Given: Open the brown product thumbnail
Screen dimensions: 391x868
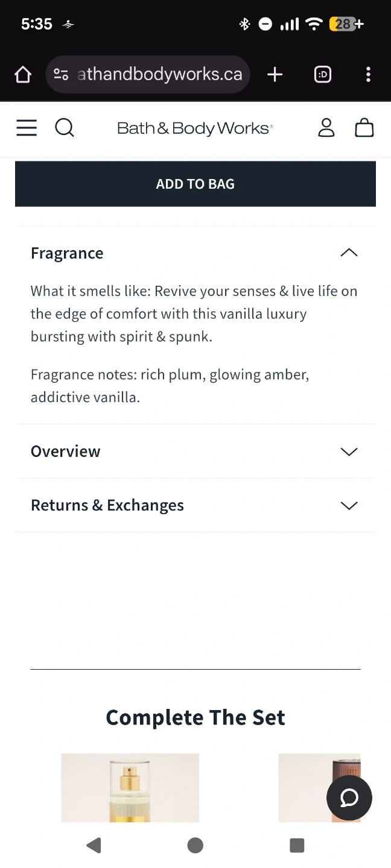Looking at the screenshot, I should [x=319, y=787].
